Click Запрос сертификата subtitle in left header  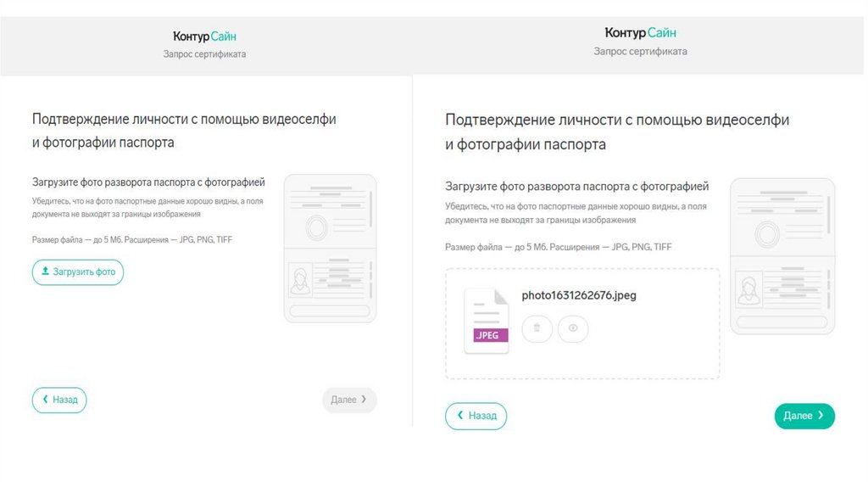pos(204,54)
